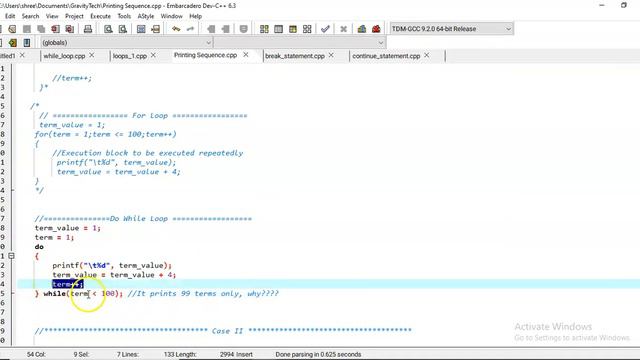Open the (globals) scope dropdown
This screenshot has height=360, width=640.
pyautogui.click(x=126, y=42)
